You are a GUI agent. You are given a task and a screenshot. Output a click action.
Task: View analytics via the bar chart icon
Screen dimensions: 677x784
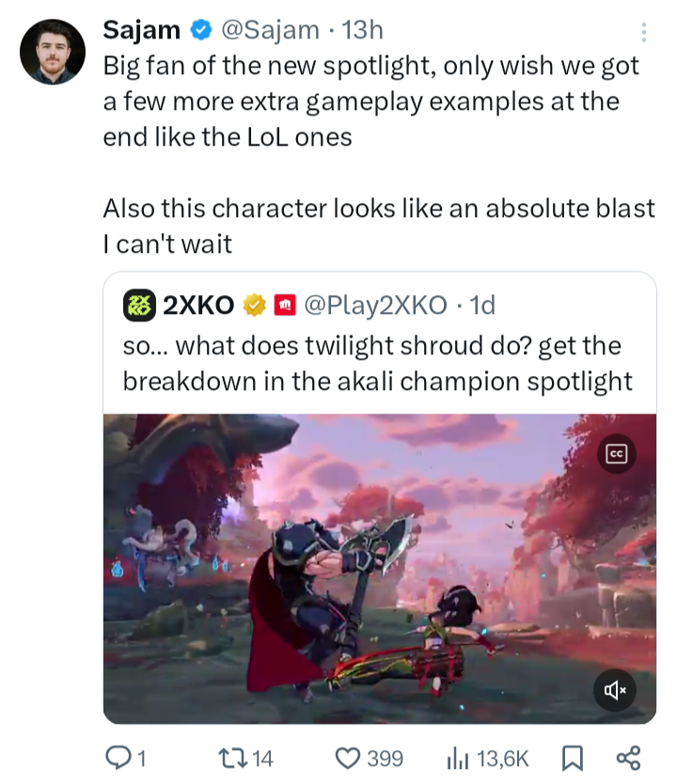click(458, 758)
